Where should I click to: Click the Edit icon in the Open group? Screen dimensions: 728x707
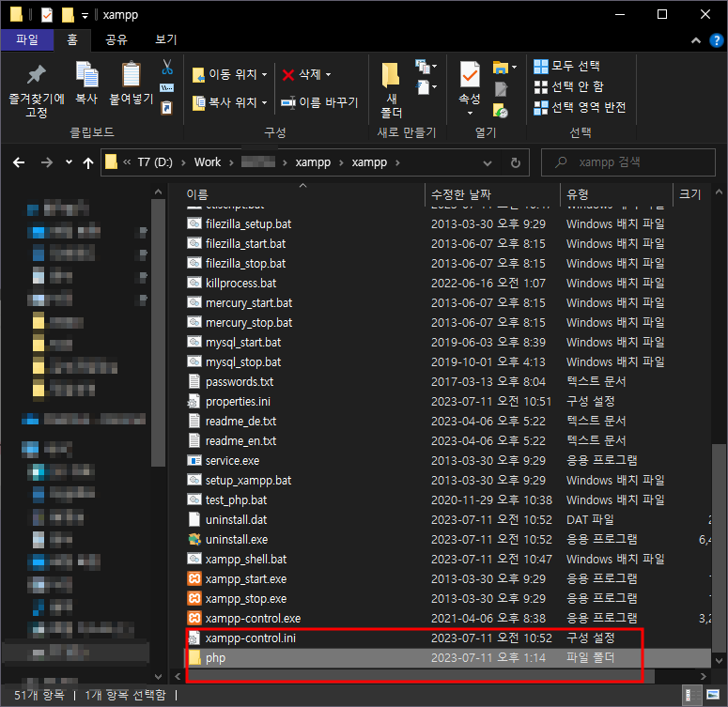pos(501,88)
